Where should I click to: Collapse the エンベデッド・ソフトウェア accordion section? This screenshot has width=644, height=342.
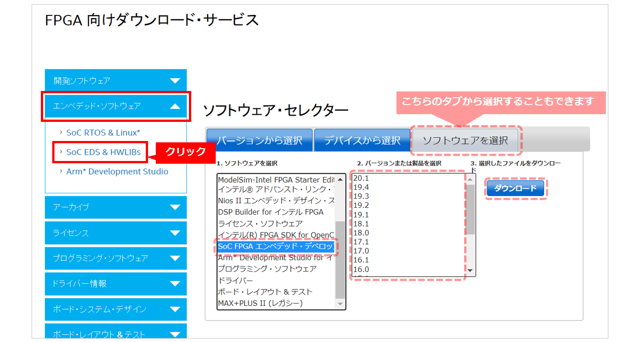(x=116, y=106)
